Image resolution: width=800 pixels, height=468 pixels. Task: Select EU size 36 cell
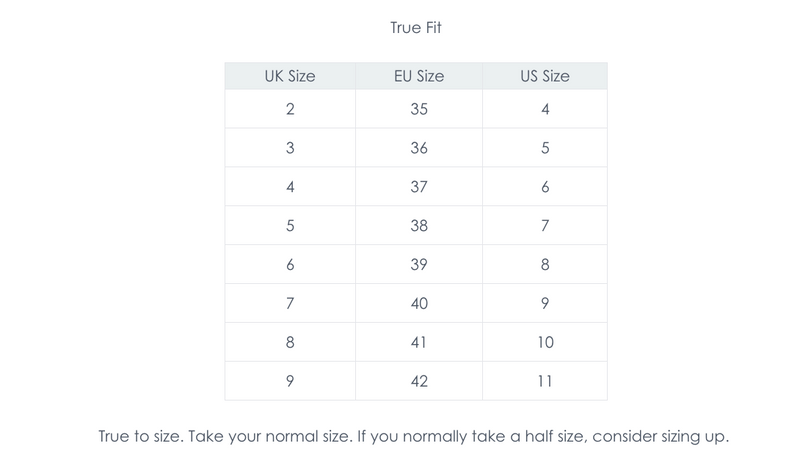[x=419, y=148]
